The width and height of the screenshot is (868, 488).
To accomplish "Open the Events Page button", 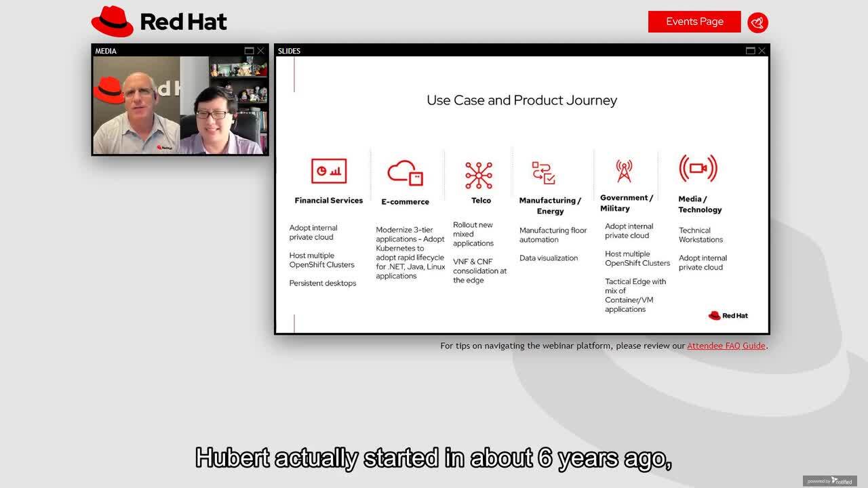I will coord(694,22).
